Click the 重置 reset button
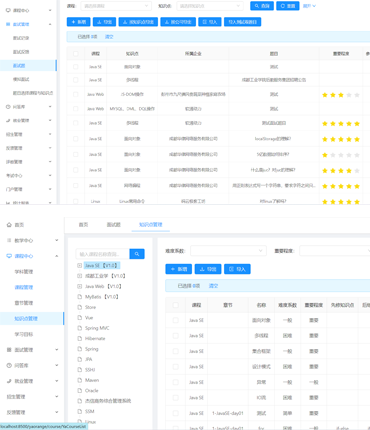This screenshot has width=370, height=430. (288, 6)
